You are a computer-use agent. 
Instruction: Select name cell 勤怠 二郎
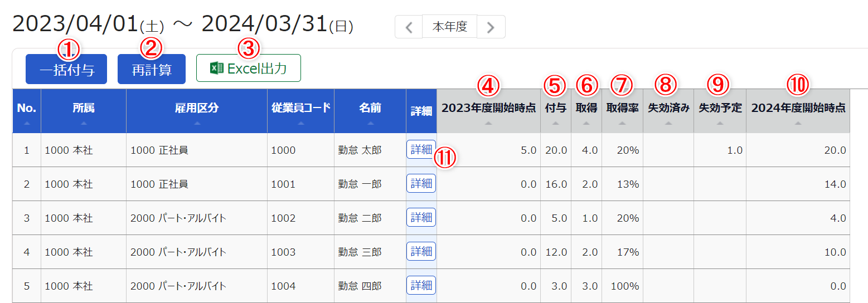[370, 218]
